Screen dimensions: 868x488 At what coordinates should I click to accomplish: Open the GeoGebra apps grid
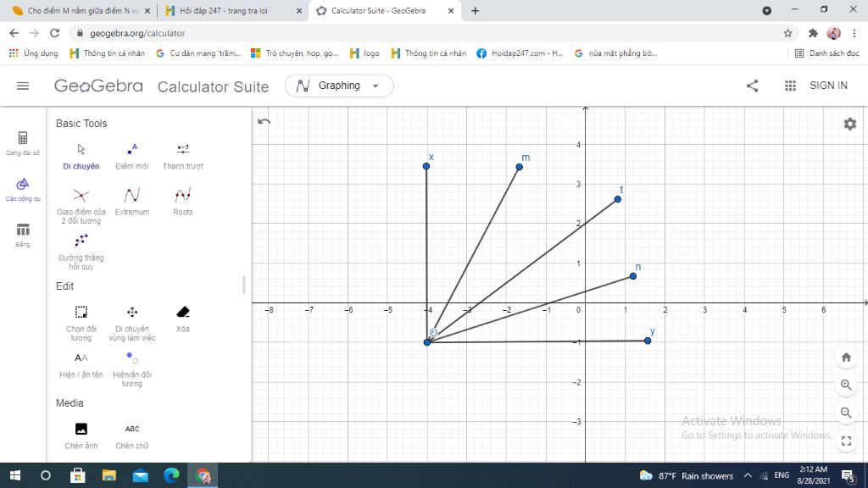[x=791, y=86]
